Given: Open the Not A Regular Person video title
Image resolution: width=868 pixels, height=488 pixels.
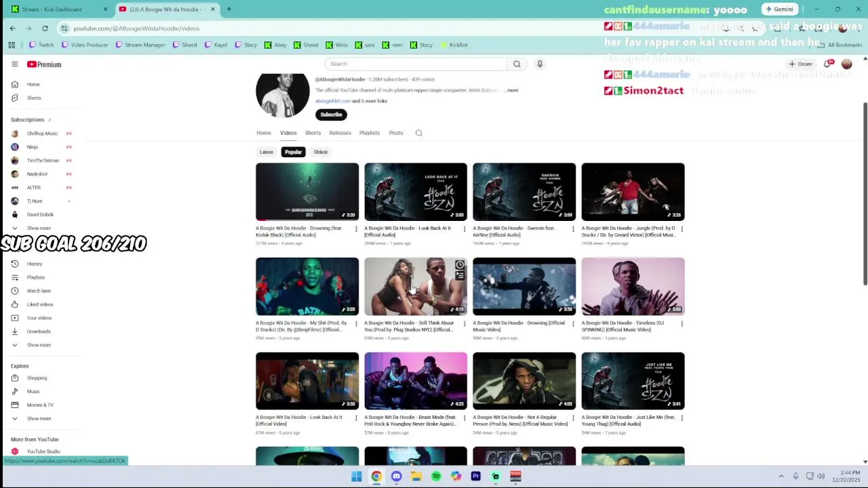Looking at the screenshot, I should (x=520, y=421).
